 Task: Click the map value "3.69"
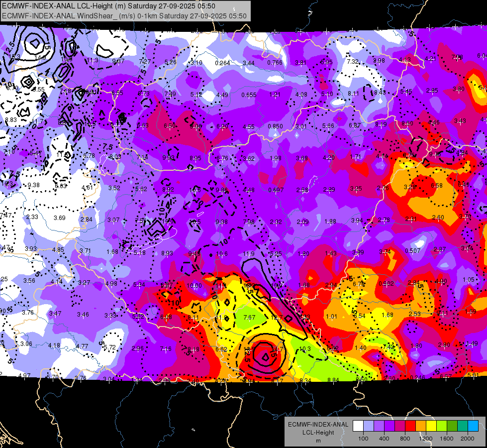59,218
